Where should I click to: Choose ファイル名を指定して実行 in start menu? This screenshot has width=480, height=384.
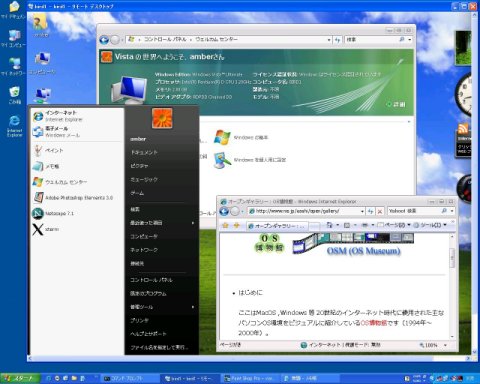pyautogui.click(x=159, y=347)
